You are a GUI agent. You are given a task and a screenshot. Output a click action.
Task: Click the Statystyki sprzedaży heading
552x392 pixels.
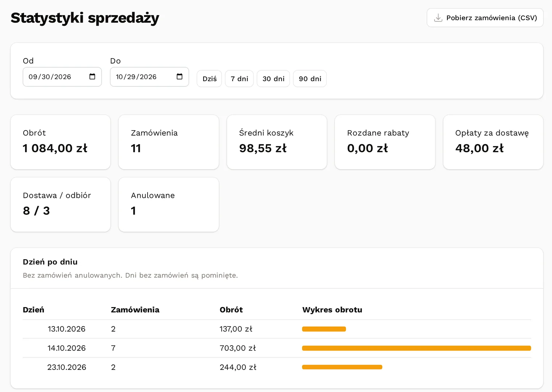click(x=85, y=18)
